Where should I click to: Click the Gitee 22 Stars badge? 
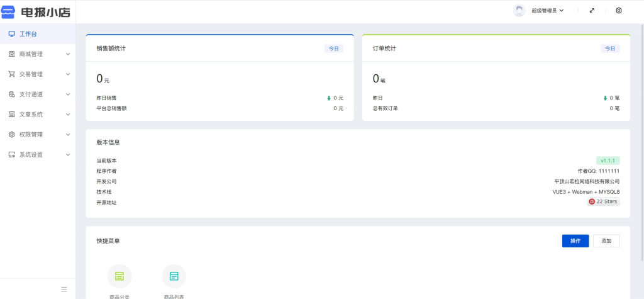pos(604,201)
